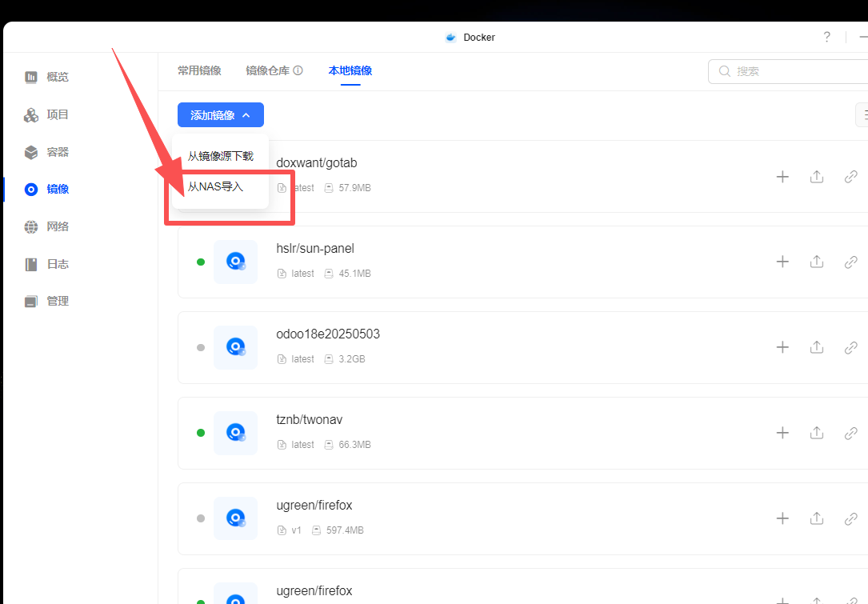868x604 pixels.
Task: Switch to the 网络 network section
Action: pos(56,226)
